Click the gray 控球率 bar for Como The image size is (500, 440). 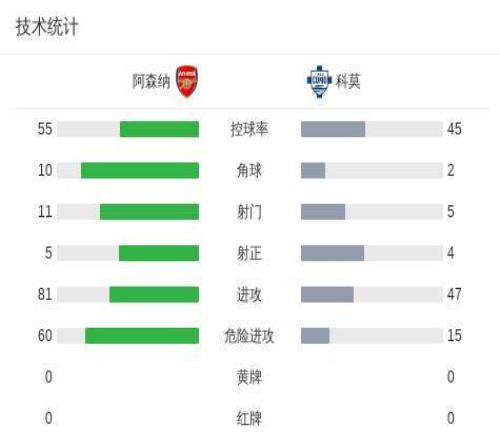(333, 129)
